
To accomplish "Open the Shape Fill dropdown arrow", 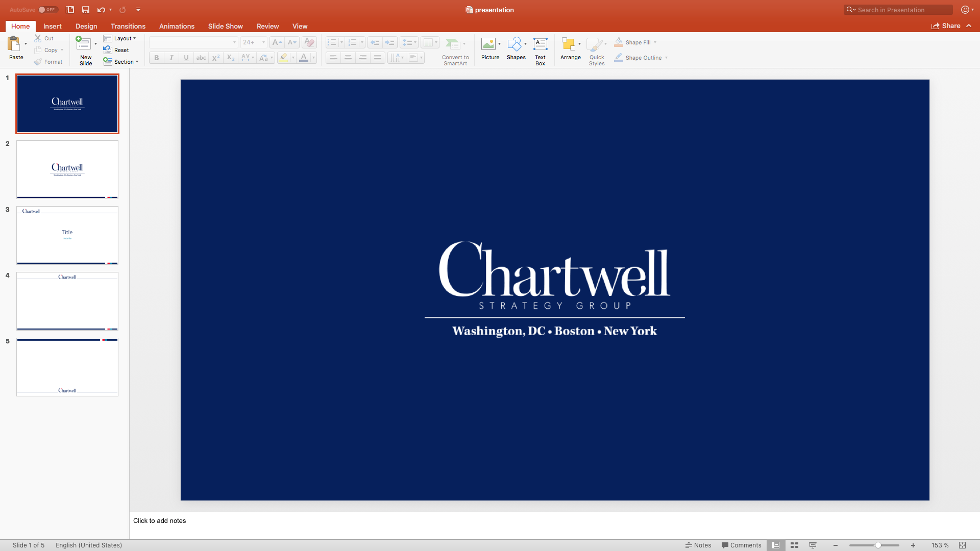I will coord(655,42).
